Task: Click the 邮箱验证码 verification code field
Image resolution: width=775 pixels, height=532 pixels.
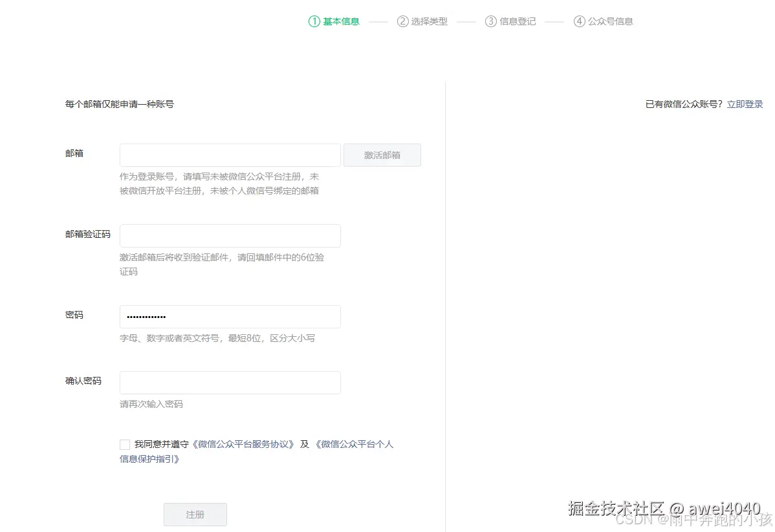Action: click(230, 235)
